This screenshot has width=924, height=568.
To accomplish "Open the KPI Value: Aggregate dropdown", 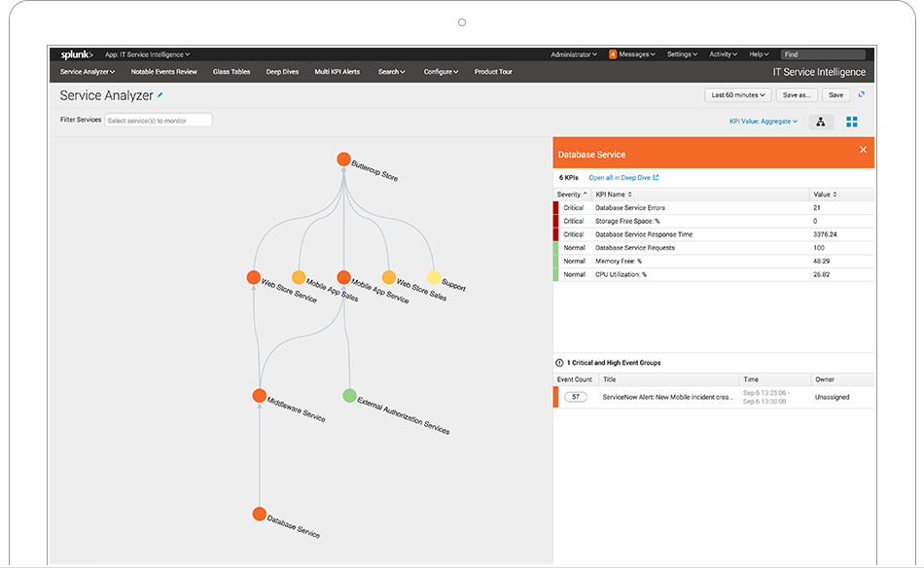I will tap(764, 122).
